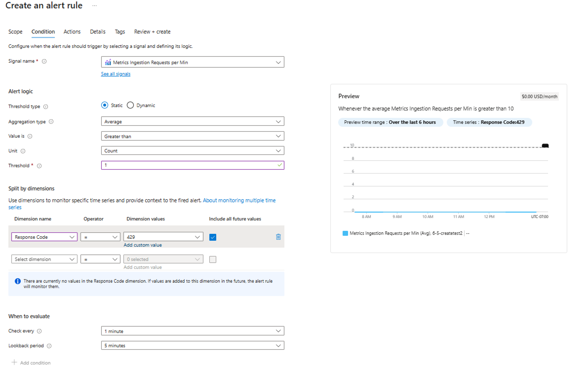The image size is (588, 367).
Task: Open the Select dimension dropdown
Action: 44,259
